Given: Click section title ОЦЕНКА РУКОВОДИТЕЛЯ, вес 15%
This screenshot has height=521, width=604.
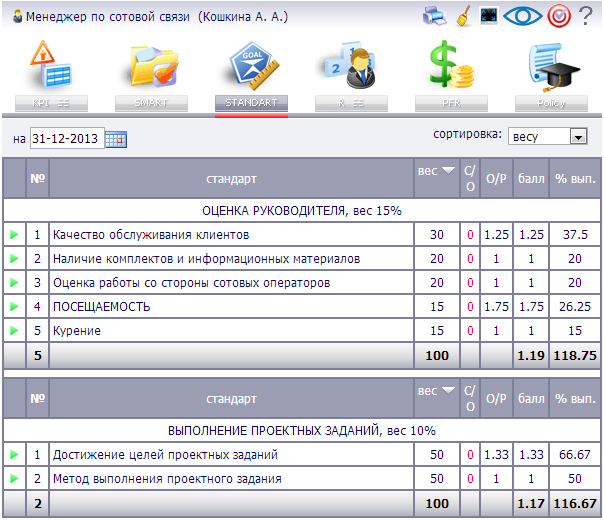Looking at the screenshot, I should pos(302,211).
